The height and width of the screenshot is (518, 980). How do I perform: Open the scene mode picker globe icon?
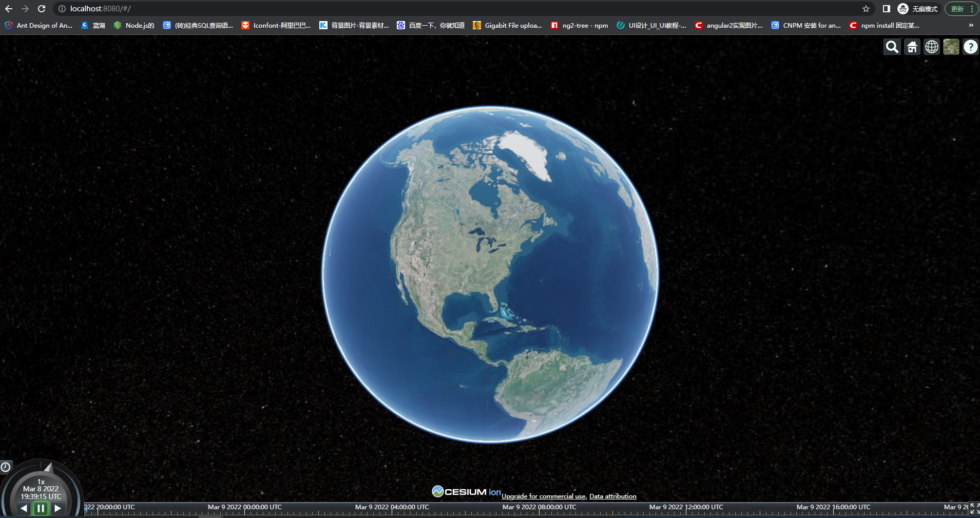(932, 47)
